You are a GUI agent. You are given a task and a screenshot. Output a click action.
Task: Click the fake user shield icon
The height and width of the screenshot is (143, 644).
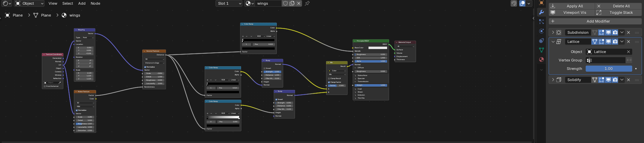click(285, 3)
